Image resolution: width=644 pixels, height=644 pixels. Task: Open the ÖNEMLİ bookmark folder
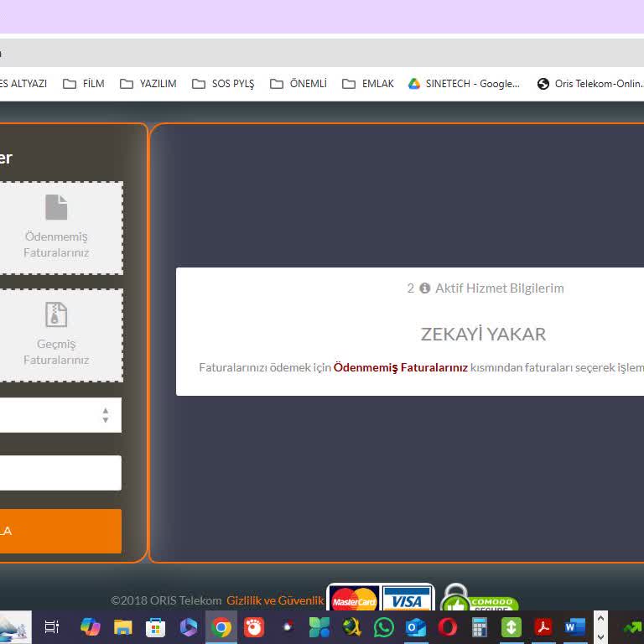coord(299,84)
